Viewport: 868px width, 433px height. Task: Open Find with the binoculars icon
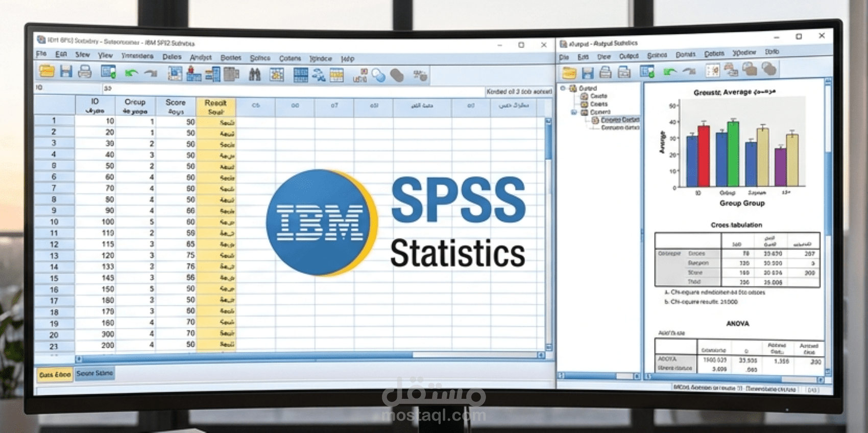255,75
